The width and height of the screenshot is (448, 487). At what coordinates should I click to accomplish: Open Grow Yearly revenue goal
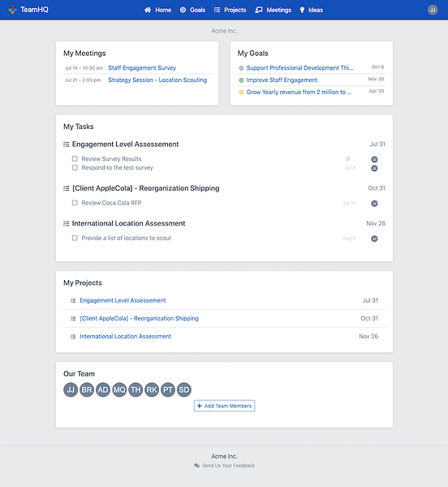299,92
